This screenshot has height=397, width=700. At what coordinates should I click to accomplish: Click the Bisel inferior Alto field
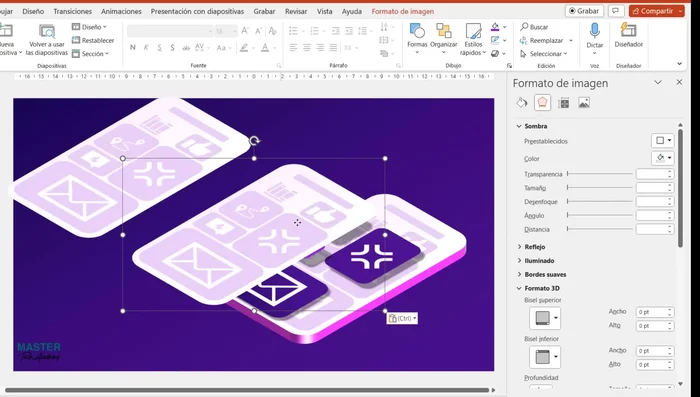[x=654, y=365]
